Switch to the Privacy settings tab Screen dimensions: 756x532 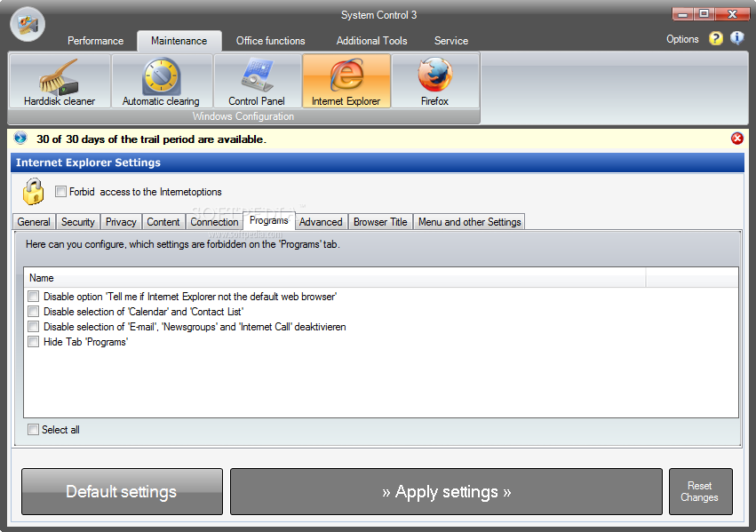(121, 222)
